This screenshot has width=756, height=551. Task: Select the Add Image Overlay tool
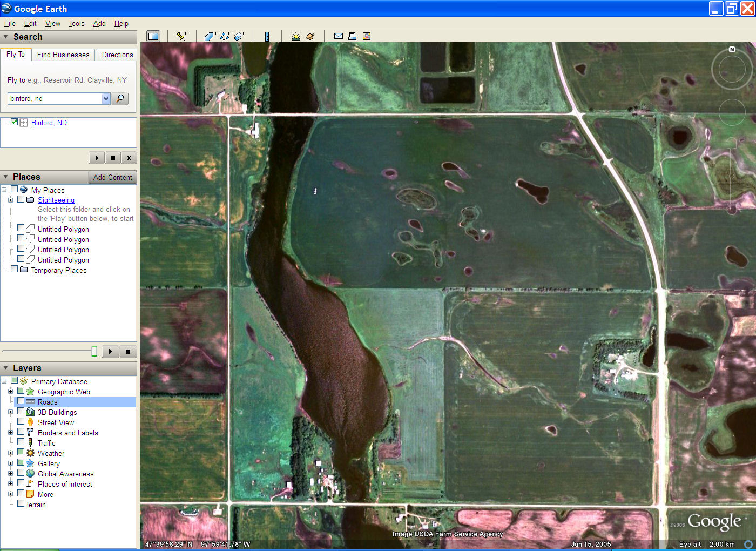pyautogui.click(x=239, y=36)
